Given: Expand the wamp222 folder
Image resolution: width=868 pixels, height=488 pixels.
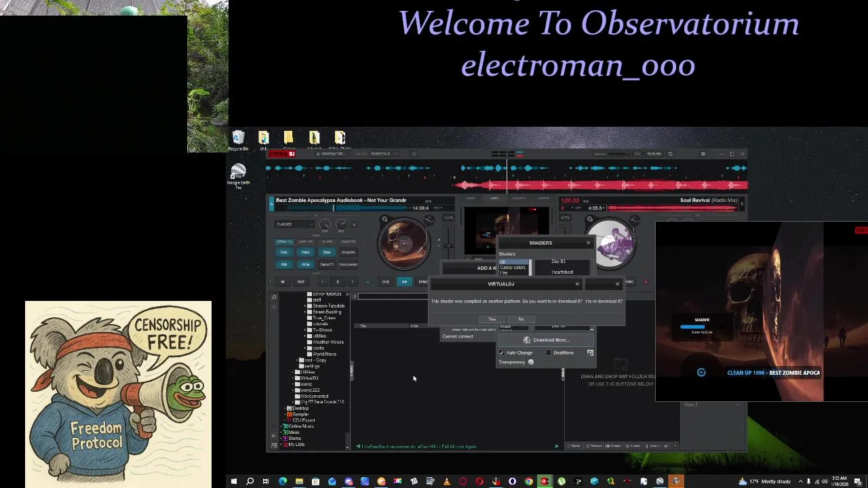Looking at the screenshot, I should click(294, 390).
